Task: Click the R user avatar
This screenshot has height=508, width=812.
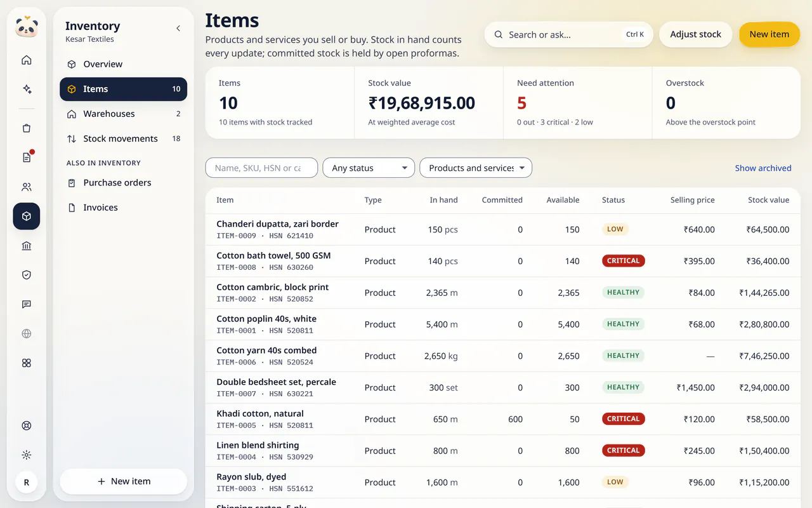Action: pos(27,483)
